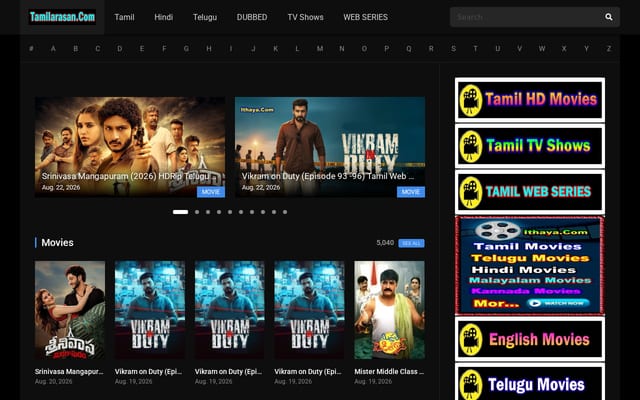The height and width of the screenshot is (400, 640).
Task: Click MOVIE tag on Vikram on Duty slide
Action: tap(411, 192)
